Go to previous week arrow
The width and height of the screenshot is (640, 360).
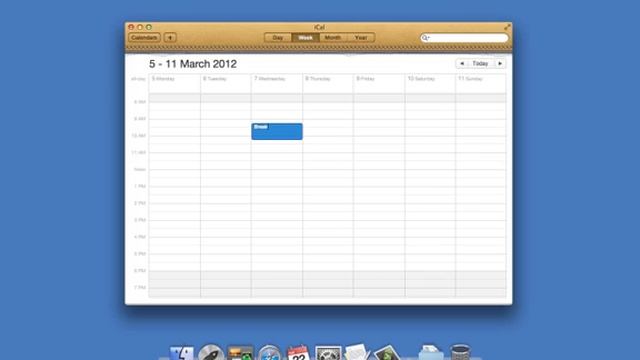click(x=462, y=64)
